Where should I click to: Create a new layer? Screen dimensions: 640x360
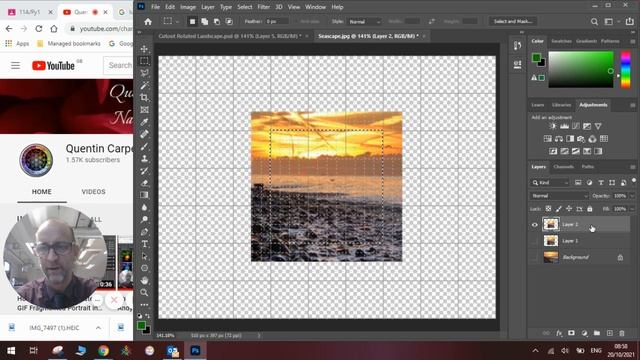[x=609, y=333]
